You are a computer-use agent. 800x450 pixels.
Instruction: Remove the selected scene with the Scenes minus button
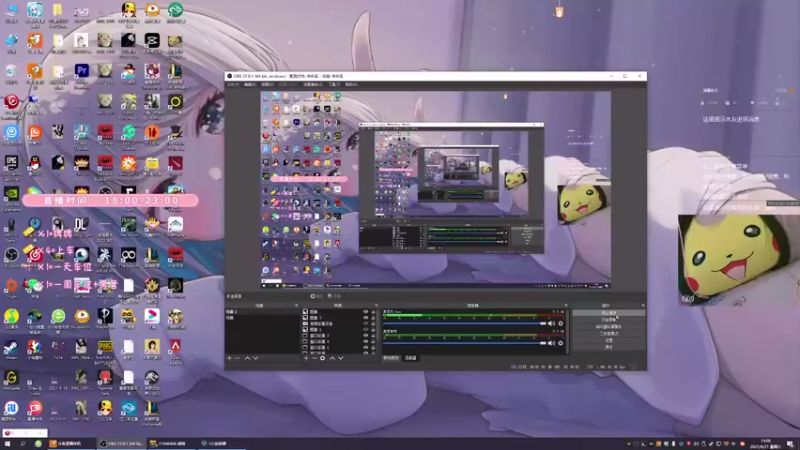click(x=237, y=358)
